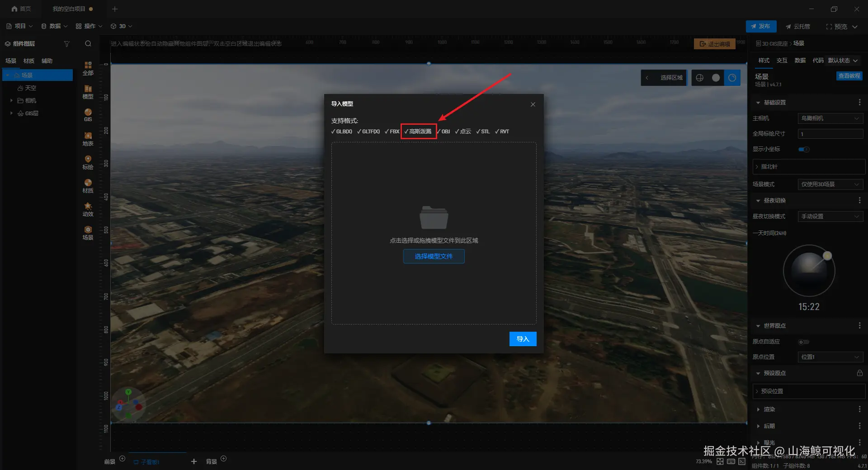Toggle the 显示小坐标 switch
Screen dimensions: 868x470
804,149
